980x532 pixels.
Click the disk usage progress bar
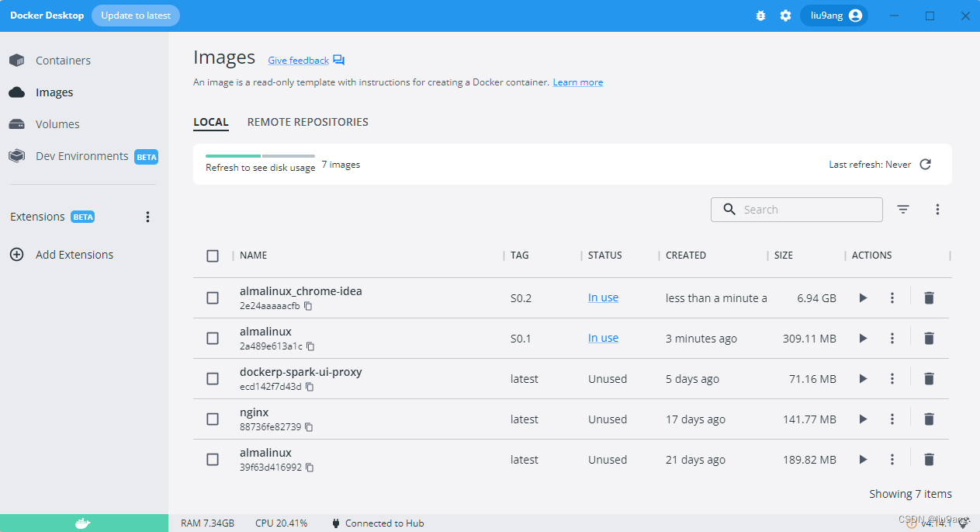click(x=260, y=156)
